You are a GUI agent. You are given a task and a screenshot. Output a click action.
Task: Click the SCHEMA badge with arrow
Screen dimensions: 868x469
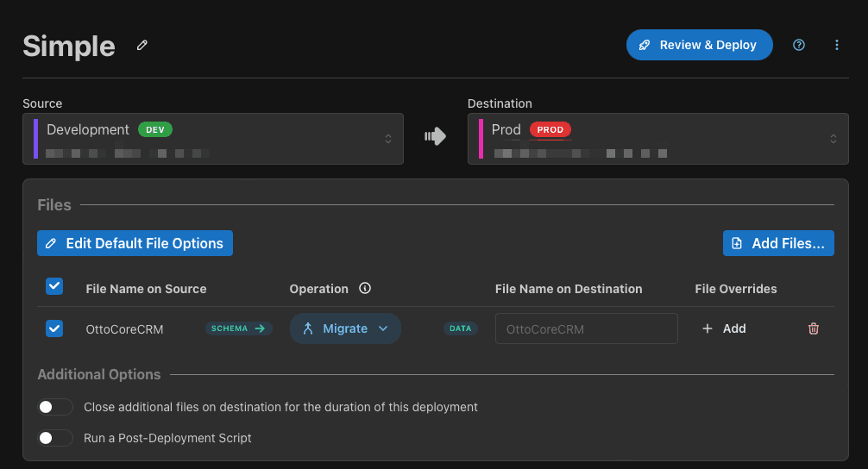(238, 328)
